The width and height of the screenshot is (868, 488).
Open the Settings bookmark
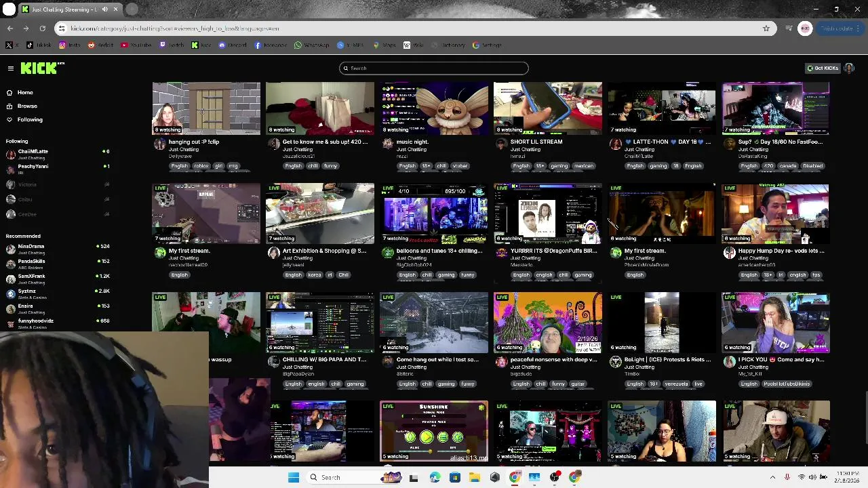tap(486, 45)
